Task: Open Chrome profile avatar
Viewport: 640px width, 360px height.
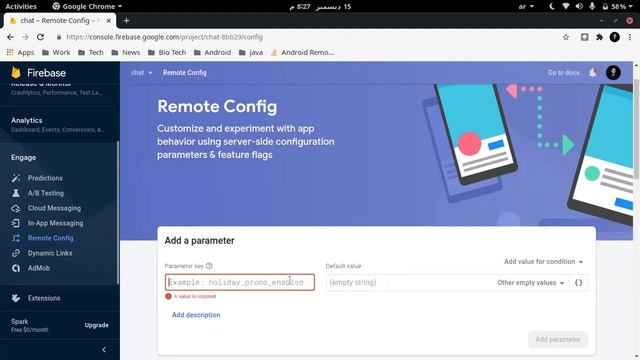Action: pos(615,37)
